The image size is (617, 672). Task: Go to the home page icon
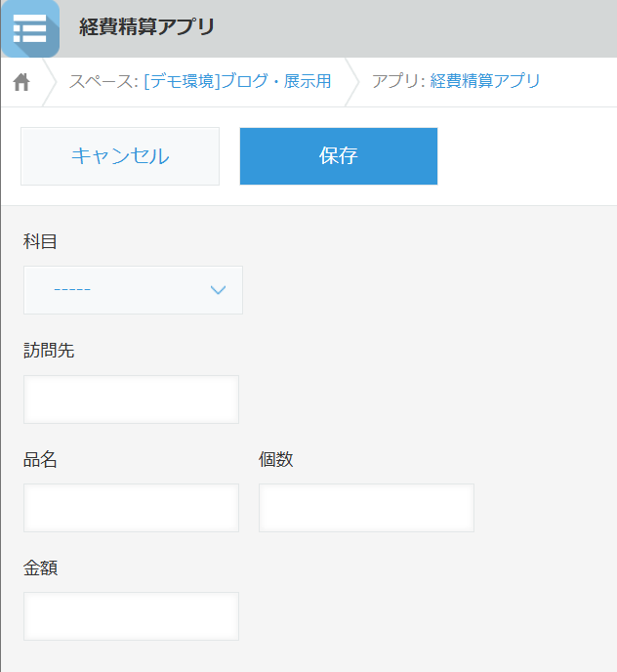[x=21, y=82]
